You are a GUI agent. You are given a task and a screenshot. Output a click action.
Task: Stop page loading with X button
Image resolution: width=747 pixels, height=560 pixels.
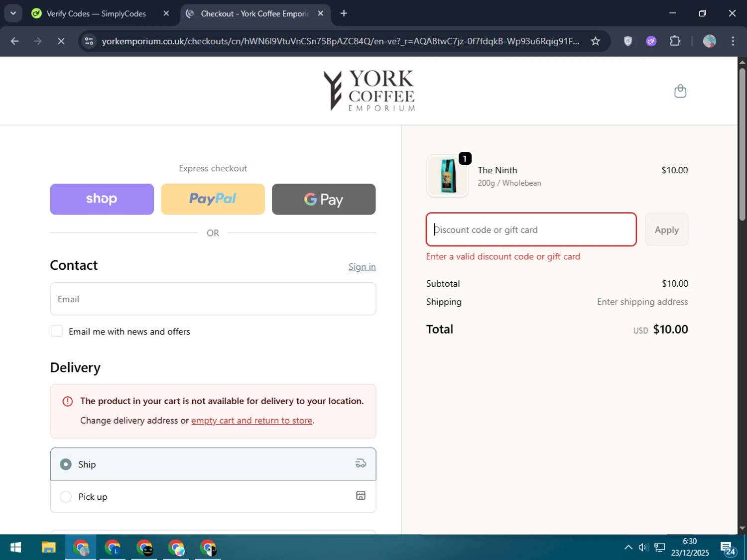(61, 41)
